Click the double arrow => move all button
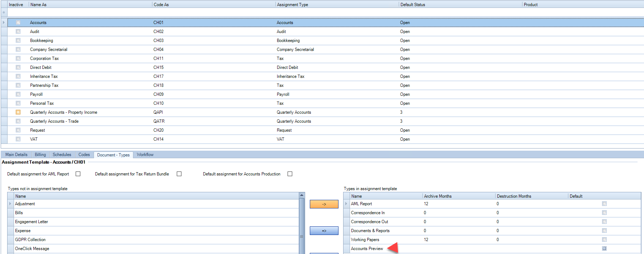644x254 pixels. [x=324, y=231]
